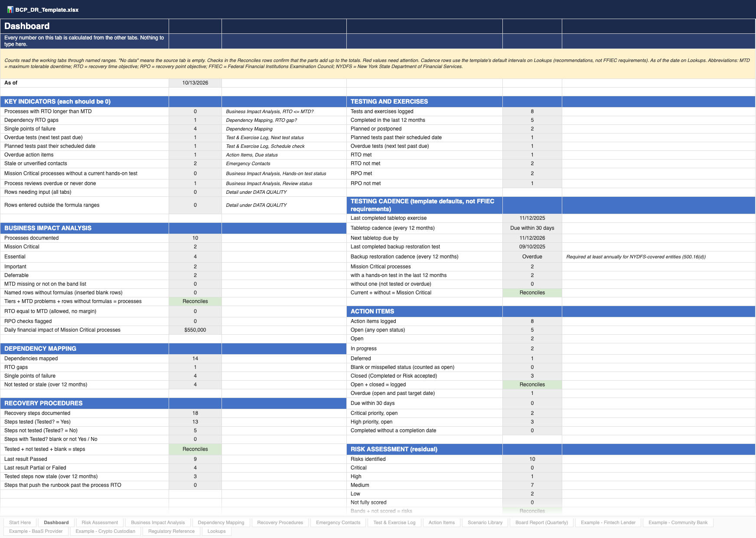The height and width of the screenshot is (538, 756).
Task: Select the Medium risks count 7
Action: point(532,485)
